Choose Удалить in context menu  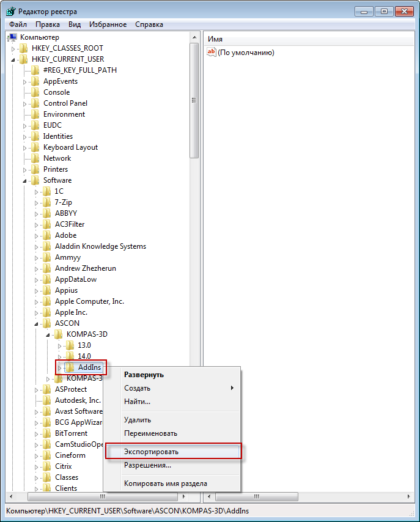click(x=172, y=420)
